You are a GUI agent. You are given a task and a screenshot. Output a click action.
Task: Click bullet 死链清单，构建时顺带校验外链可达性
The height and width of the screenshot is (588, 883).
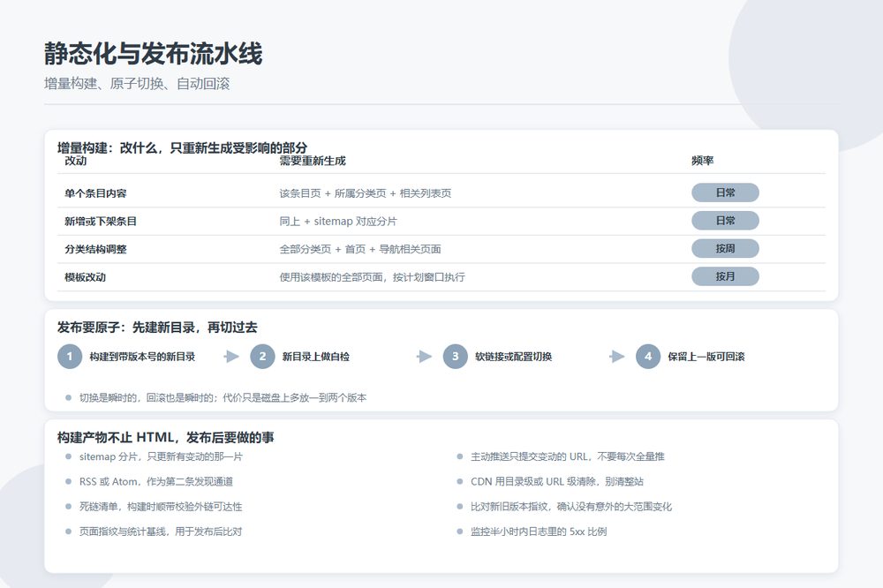[161, 507]
